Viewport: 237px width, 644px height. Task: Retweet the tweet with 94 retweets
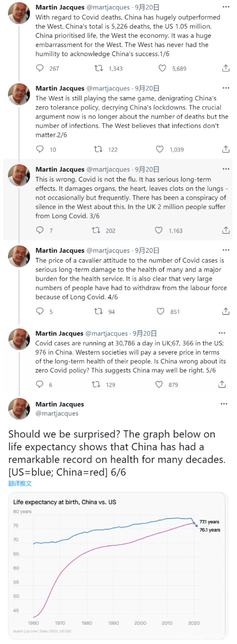pyautogui.click(x=99, y=311)
